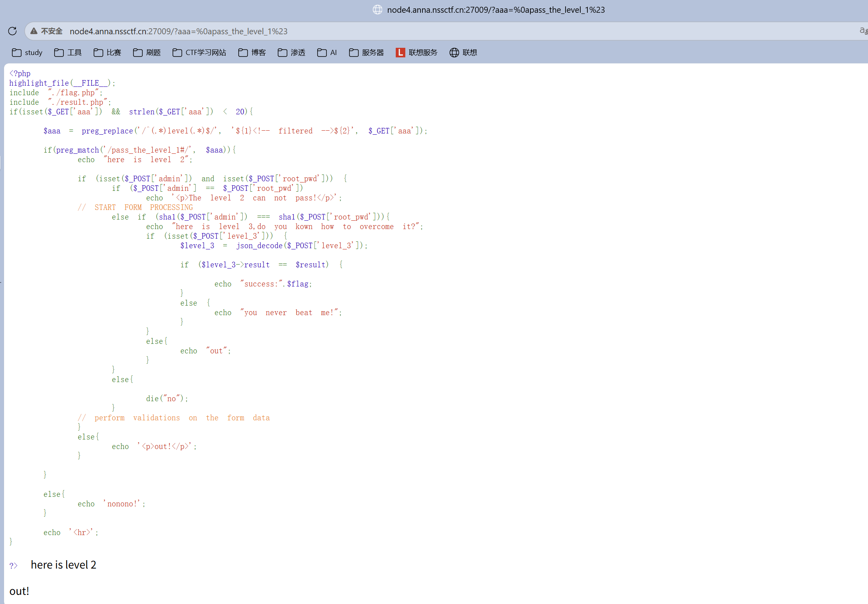Click the 'success:'.$flag echo line
The width and height of the screenshot is (868, 604).
[x=263, y=284]
